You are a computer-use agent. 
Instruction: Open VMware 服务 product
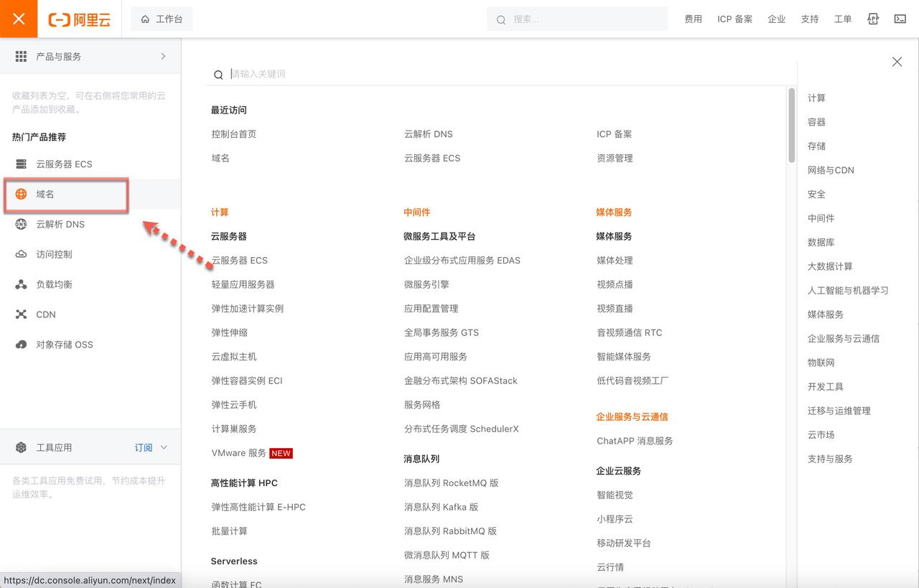239,453
